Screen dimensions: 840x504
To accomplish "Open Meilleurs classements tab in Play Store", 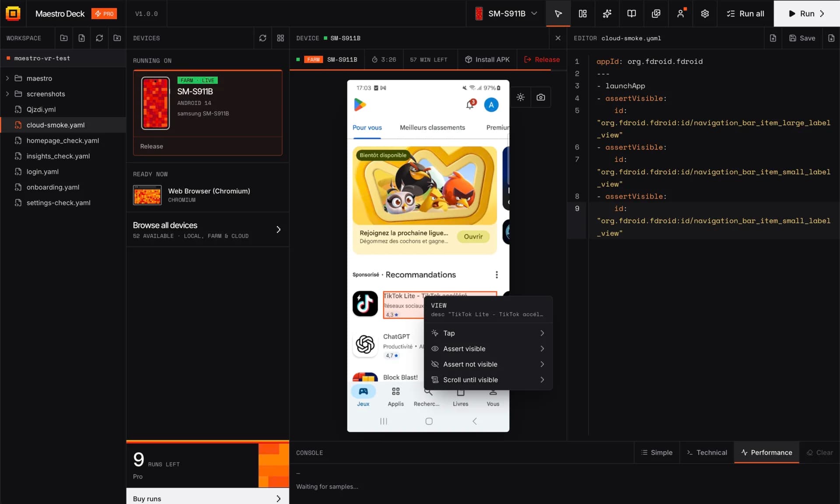I will click(x=432, y=128).
